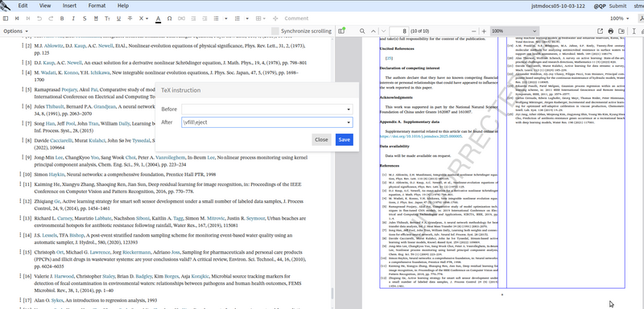The width and height of the screenshot is (644, 309).
Task: Apply bold formatting with the B icon
Action: (62, 19)
